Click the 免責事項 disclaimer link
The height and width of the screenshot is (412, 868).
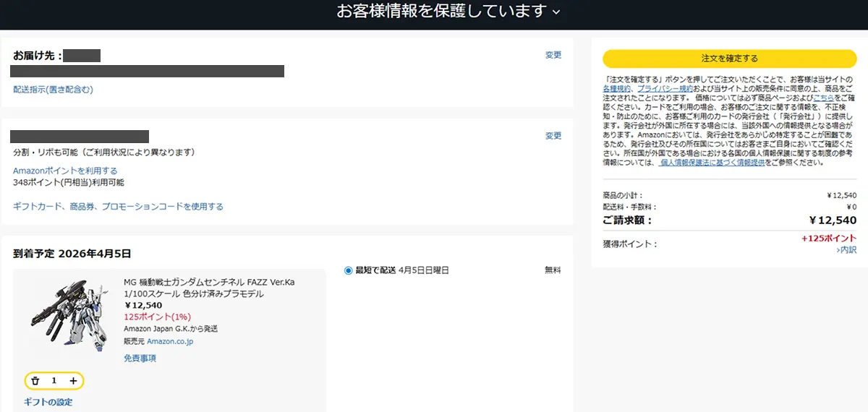coord(140,359)
